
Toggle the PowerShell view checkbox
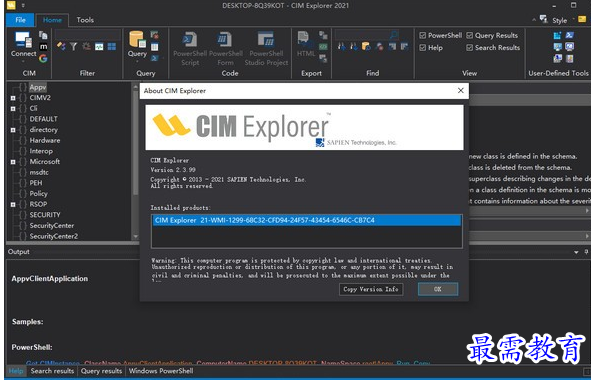pos(423,35)
